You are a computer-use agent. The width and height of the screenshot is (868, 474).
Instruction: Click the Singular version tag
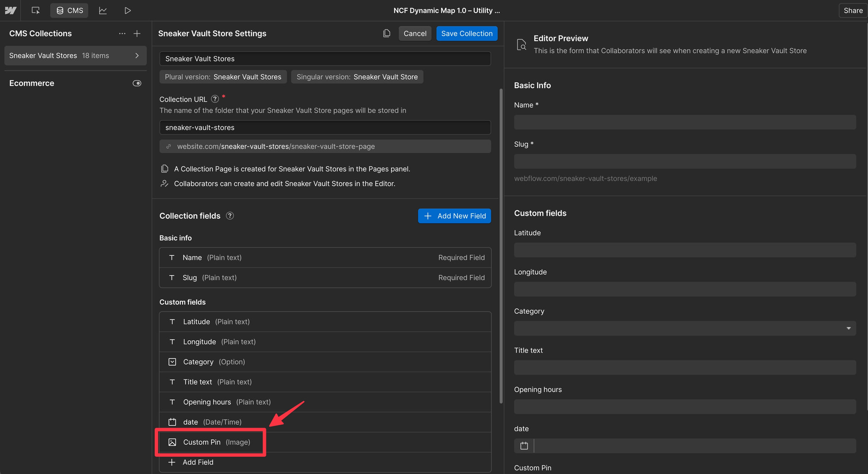[x=357, y=77]
